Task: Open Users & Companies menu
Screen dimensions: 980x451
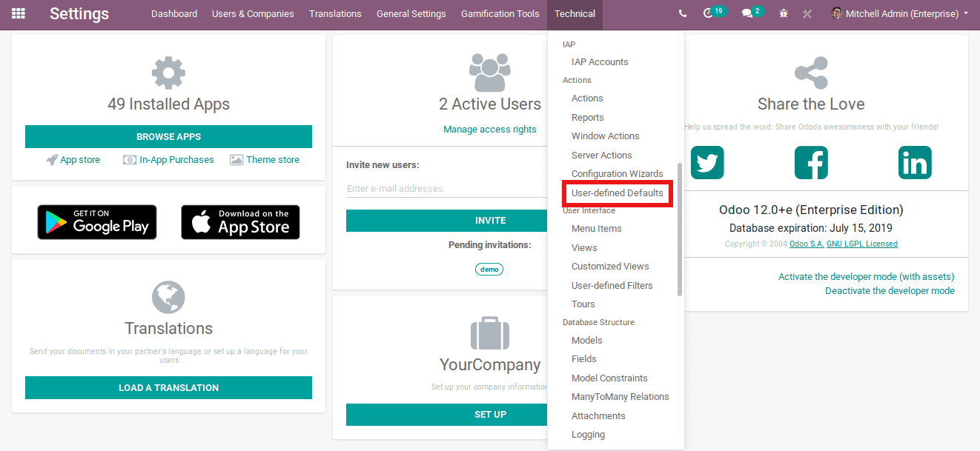Action: pos(253,13)
